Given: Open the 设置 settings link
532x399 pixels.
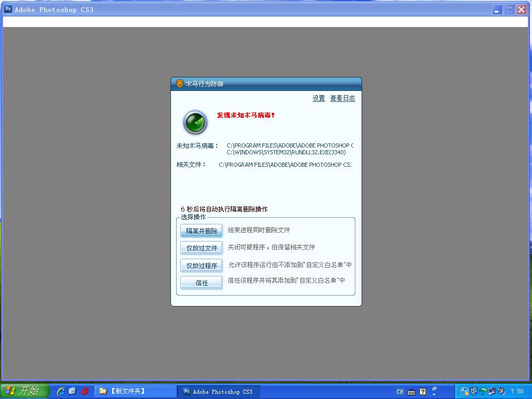Looking at the screenshot, I should 318,98.
